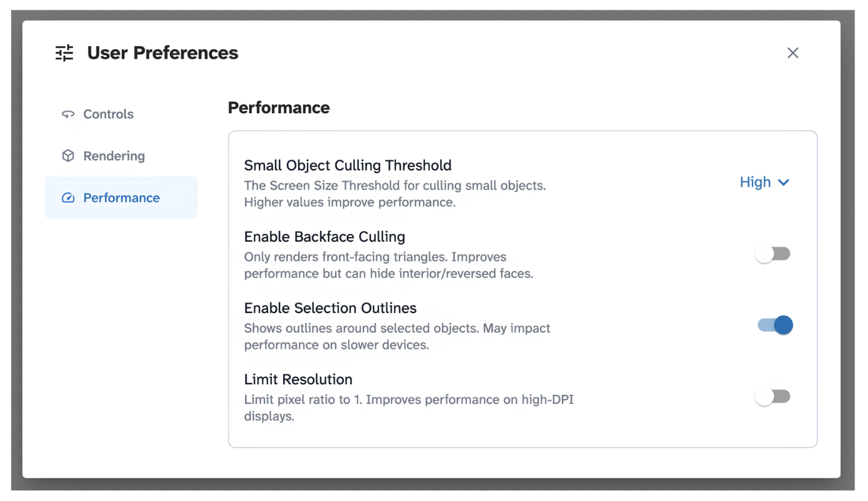Open the High culling threshold dropdown
Screen dimensions: 868x501
coord(764,182)
